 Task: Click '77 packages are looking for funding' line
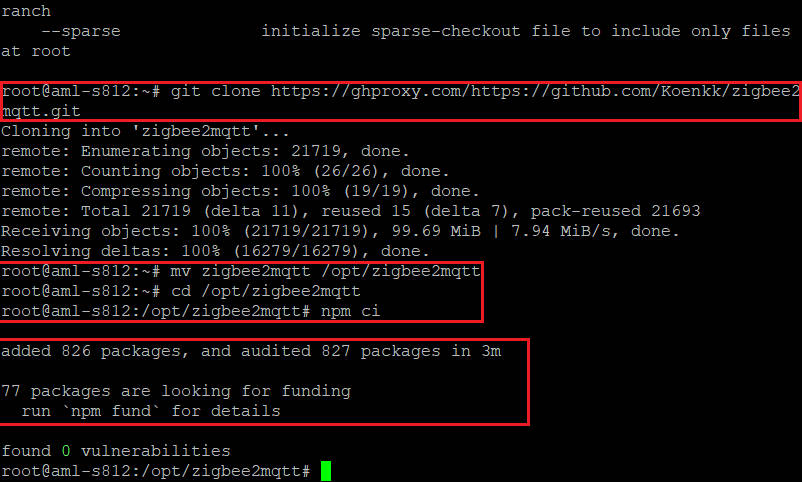pos(176,391)
